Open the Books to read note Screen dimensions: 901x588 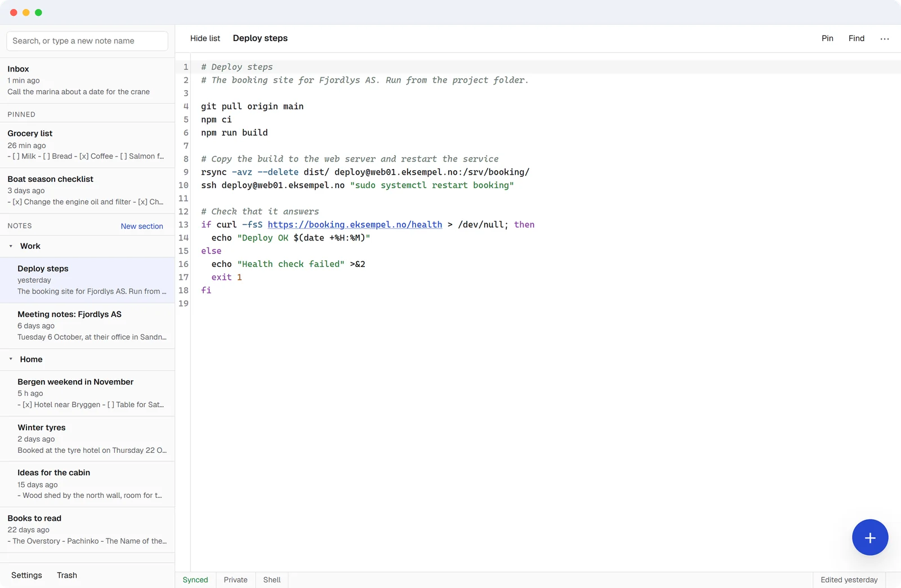pyautogui.click(x=87, y=529)
